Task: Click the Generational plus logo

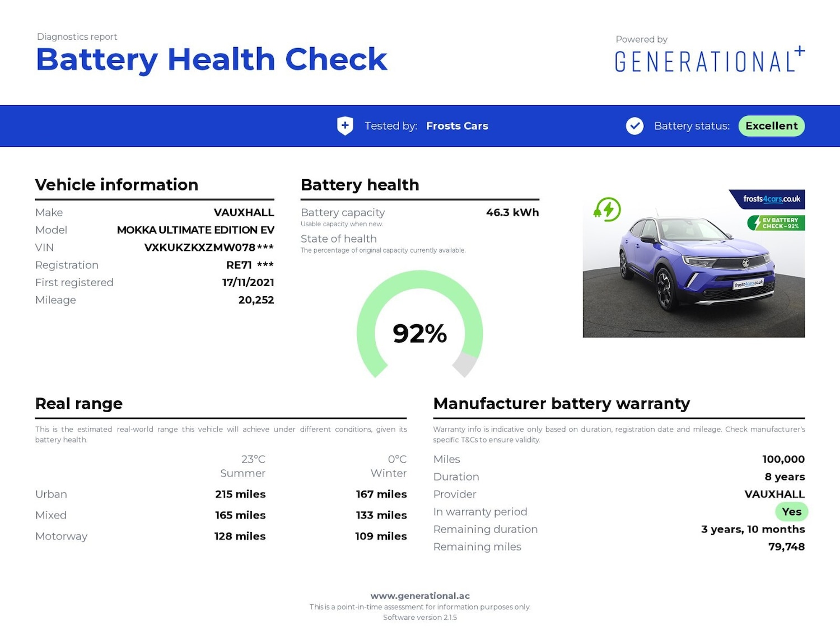Action: point(709,60)
